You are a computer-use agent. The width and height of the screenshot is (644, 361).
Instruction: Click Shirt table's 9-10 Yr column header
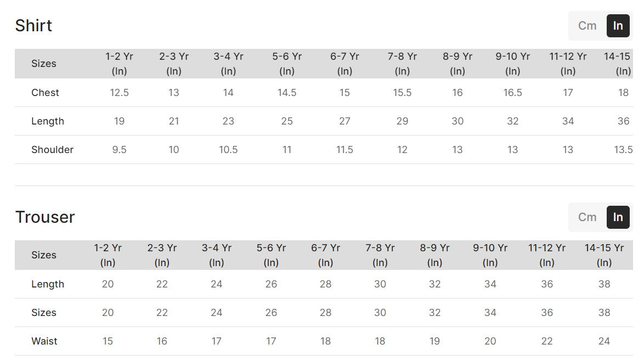click(512, 64)
